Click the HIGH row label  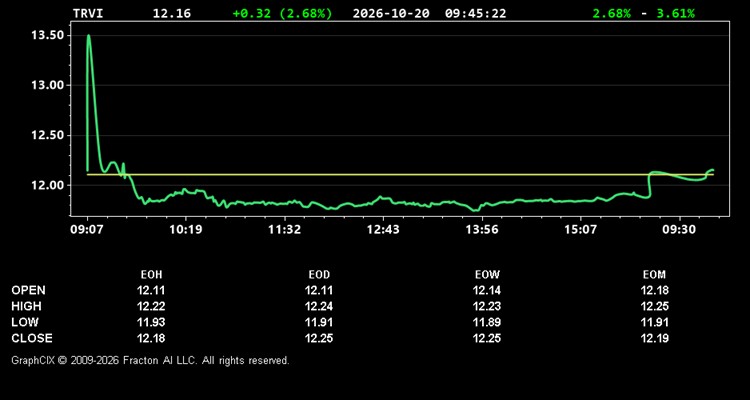(27, 307)
